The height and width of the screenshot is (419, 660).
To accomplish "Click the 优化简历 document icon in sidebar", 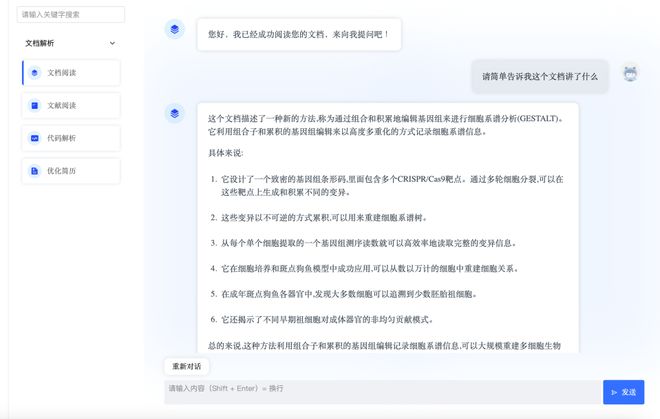I will (35, 171).
